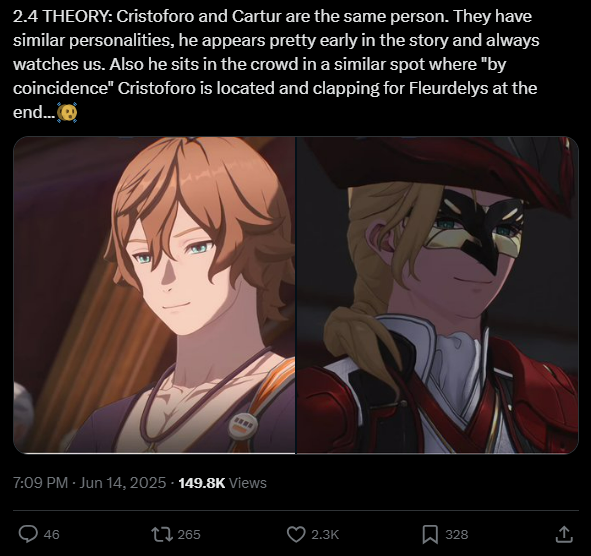The height and width of the screenshot is (556, 591).
Task: Click the 328 bookmarks count
Action: coord(457,535)
